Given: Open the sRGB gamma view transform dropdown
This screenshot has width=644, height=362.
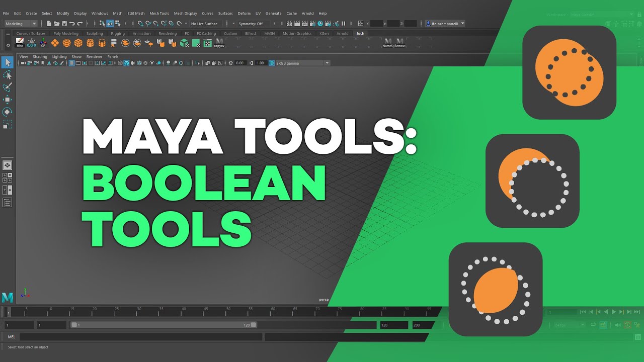Looking at the screenshot, I should pos(303,63).
